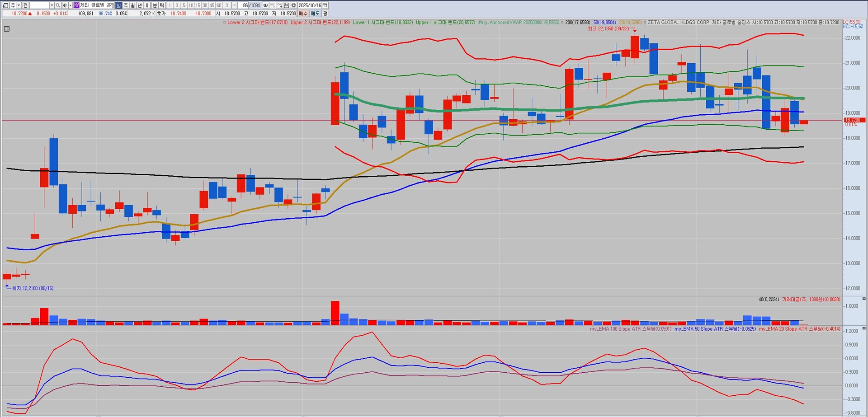
Task: Click the custom interval field showing 3
Action: (x=227, y=5)
